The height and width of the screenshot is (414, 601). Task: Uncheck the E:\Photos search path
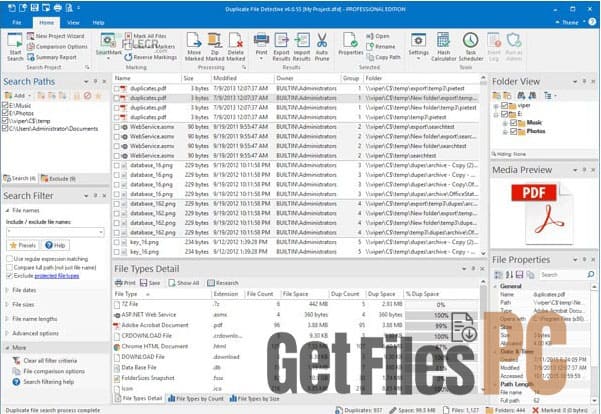coord(5,113)
